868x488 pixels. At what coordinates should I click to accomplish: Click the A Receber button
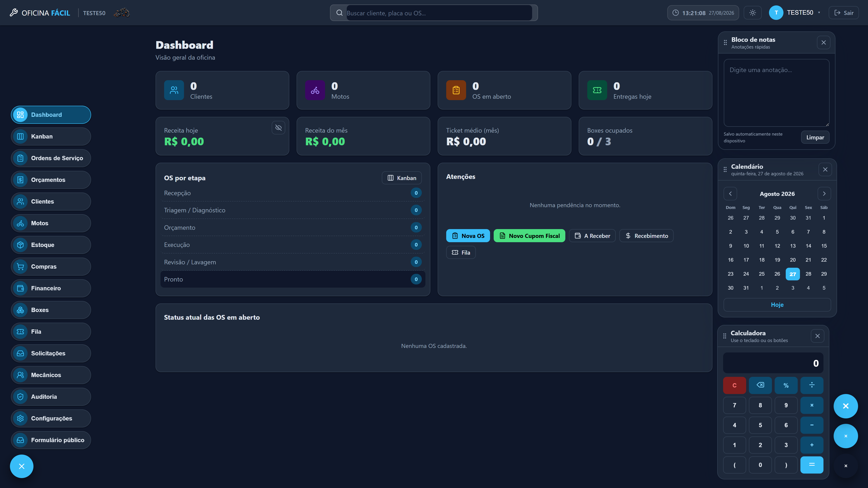point(592,236)
